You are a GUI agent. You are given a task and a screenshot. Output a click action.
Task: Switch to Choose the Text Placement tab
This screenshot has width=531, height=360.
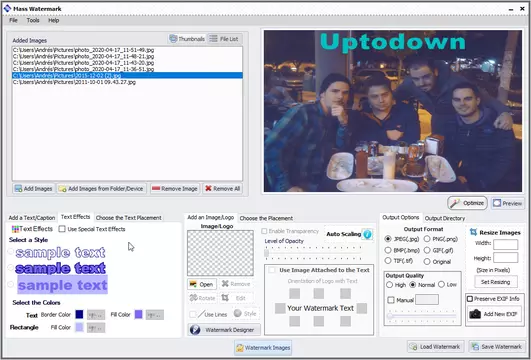(x=128, y=218)
